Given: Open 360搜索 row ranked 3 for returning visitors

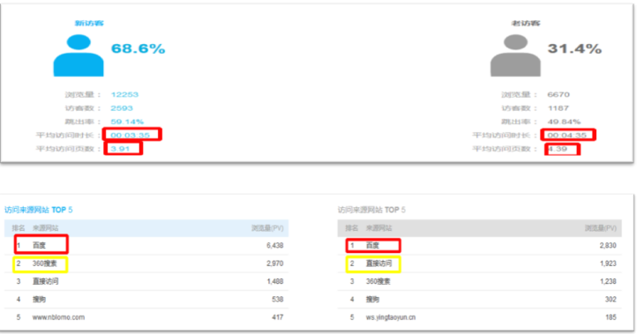Looking at the screenshot, I should [479, 281].
